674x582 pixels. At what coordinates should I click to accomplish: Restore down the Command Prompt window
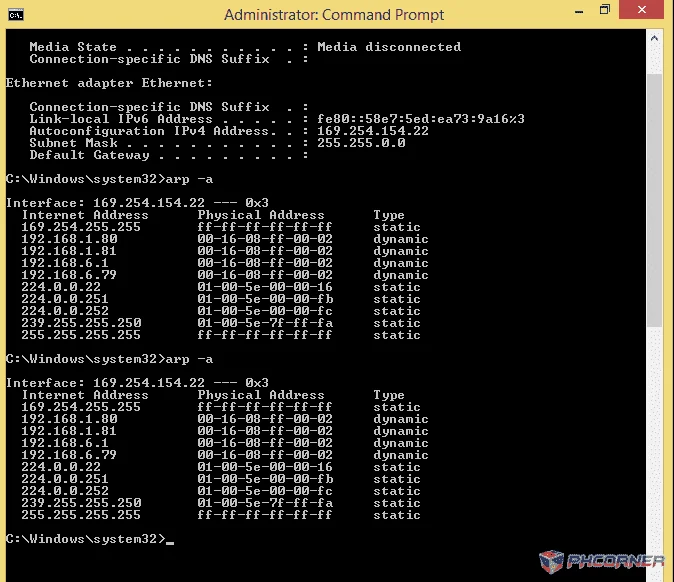click(x=604, y=10)
